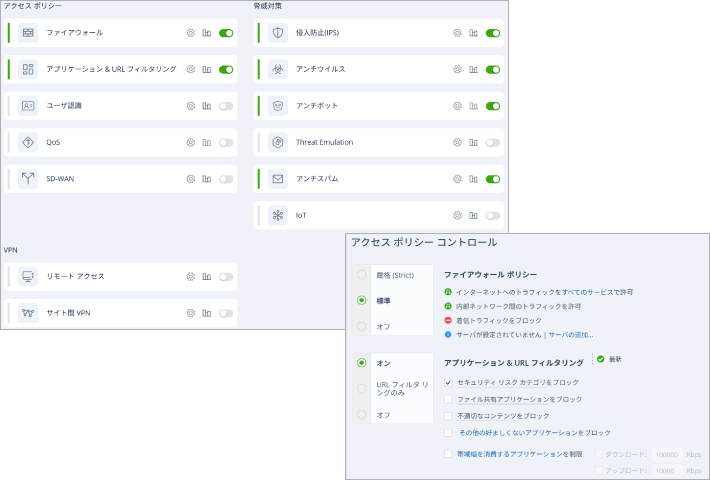The height and width of the screenshot is (480, 710).
Task: Select 厳格 (Strict) firewall policy radio
Action: [361, 274]
